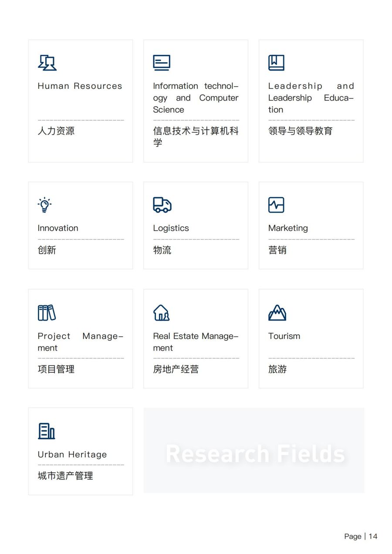Click the Marketing pulse chart icon
Screen dimensions: 392x554
tap(276, 205)
